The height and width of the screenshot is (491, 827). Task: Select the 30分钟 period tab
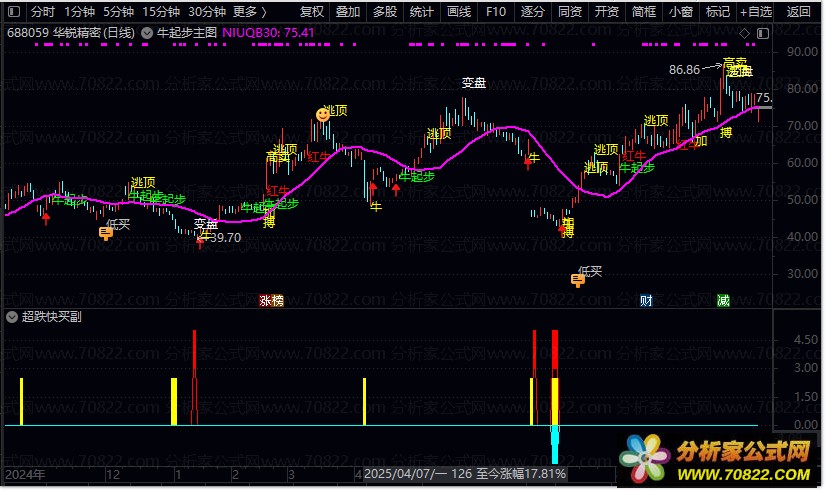[x=207, y=11]
